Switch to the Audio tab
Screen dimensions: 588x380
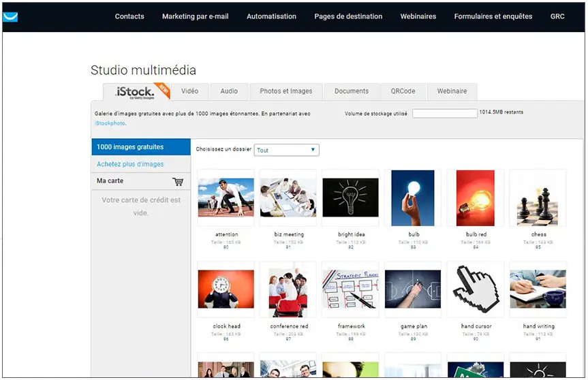pos(229,91)
